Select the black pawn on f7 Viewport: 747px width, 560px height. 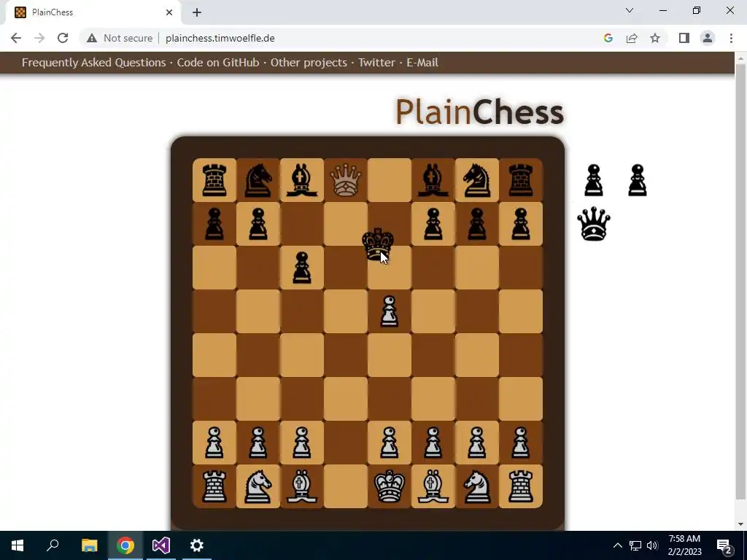click(433, 224)
